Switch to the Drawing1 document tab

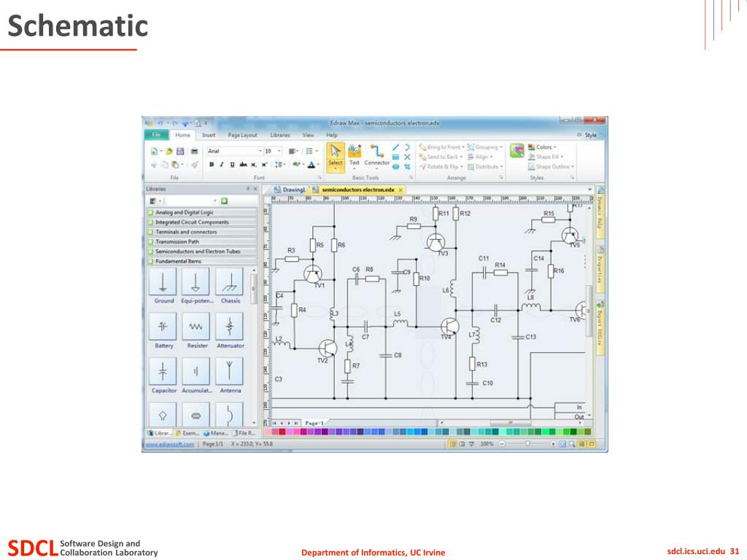tap(290, 190)
